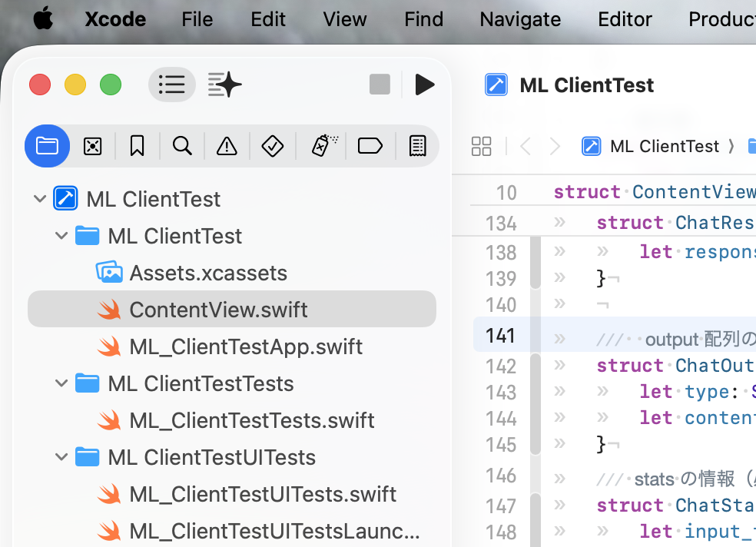
Task: Toggle the coding assistant sparkle button
Action: tap(224, 85)
